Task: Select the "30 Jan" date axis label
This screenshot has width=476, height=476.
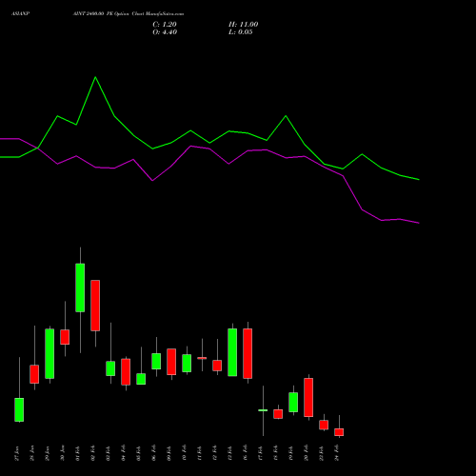Action: [x=63, y=453]
